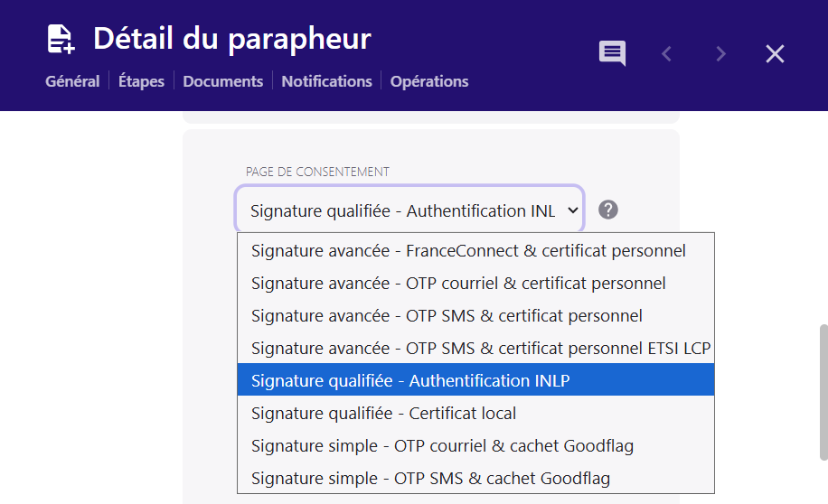Close the Détail du parapheur panel
Image resolution: width=828 pixels, height=504 pixels.
pos(775,54)
